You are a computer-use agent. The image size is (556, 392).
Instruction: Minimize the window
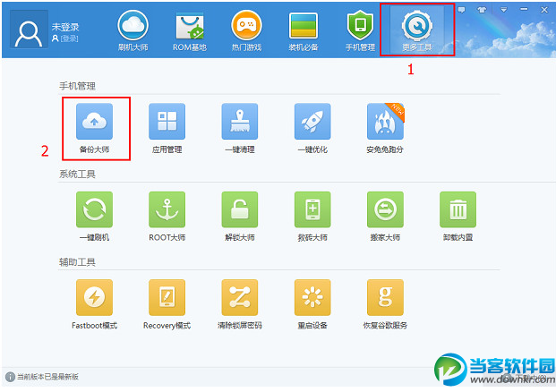coord(524,10)
